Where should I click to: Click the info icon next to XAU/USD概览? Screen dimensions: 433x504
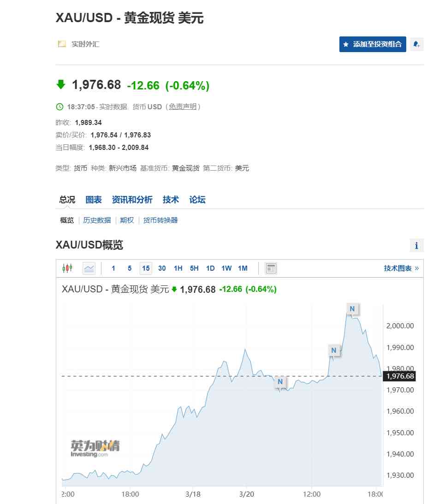417,245
